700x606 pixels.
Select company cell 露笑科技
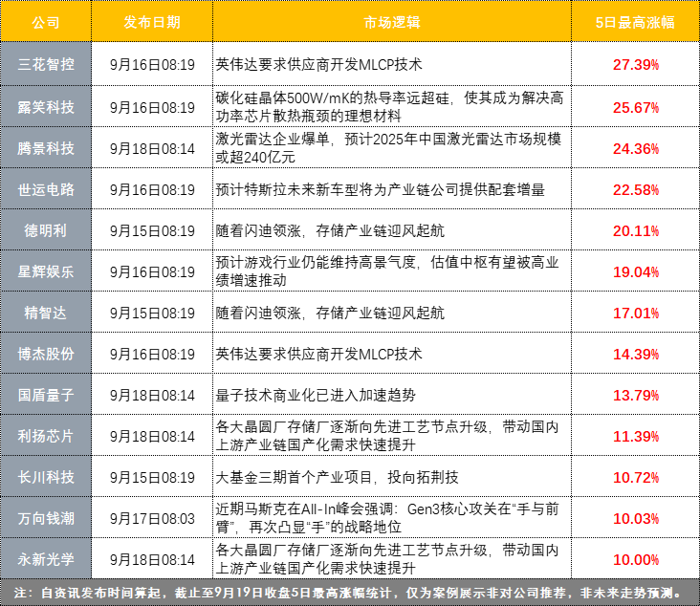46,107
